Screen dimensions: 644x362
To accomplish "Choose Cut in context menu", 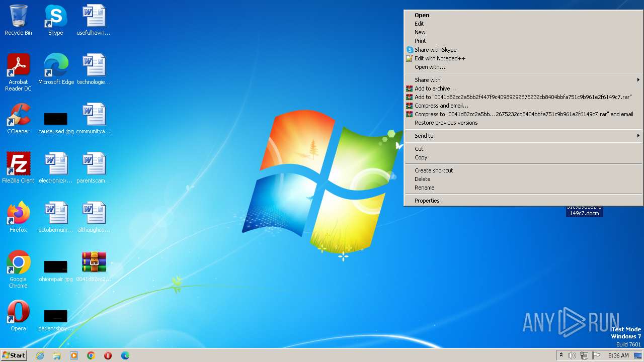I will coord(523,149).
